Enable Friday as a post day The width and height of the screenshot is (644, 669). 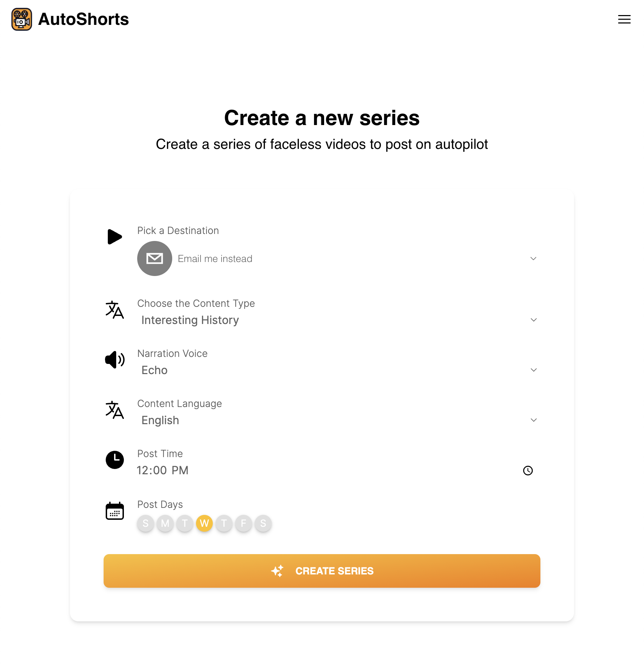pos(244,523)
